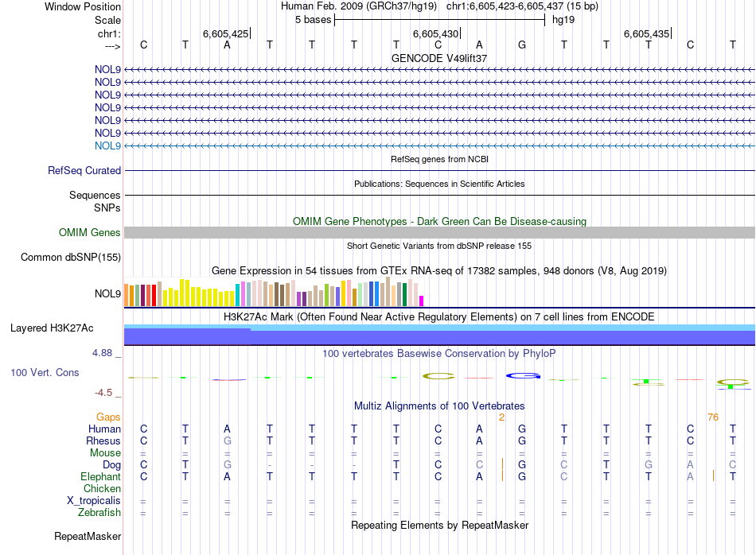Open the Repeating Elements by RepeatMasker title
Image resolution: width=756 pixels, height=555 pixels.
(439, 525)
